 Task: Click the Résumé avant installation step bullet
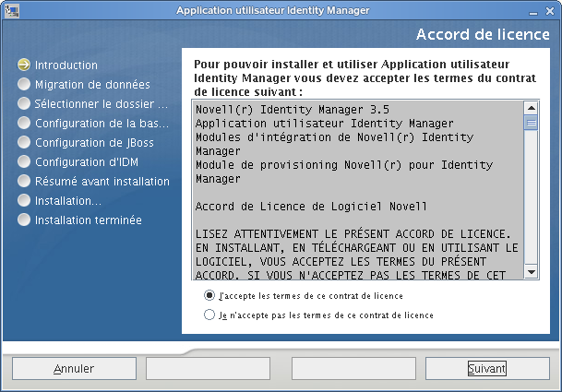(23, 182)
